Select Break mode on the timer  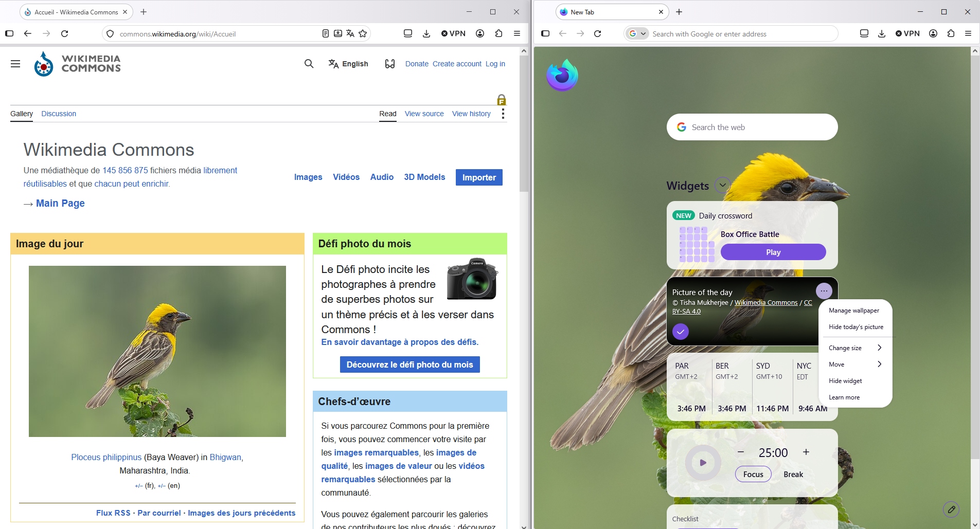[x=793, y=475]
